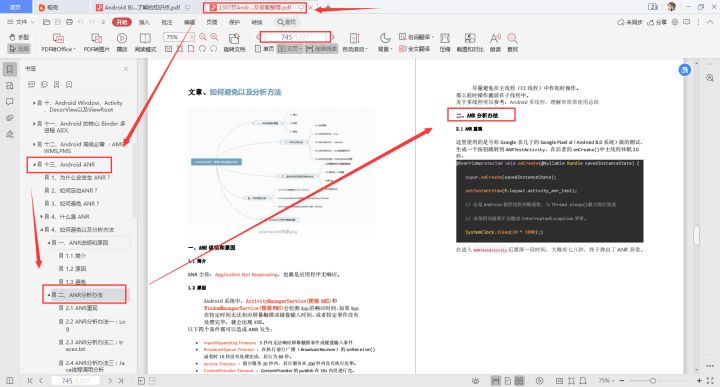Go to previous page arrow beside 745
This screenshot has width=720, height=387.
(258, 37)
